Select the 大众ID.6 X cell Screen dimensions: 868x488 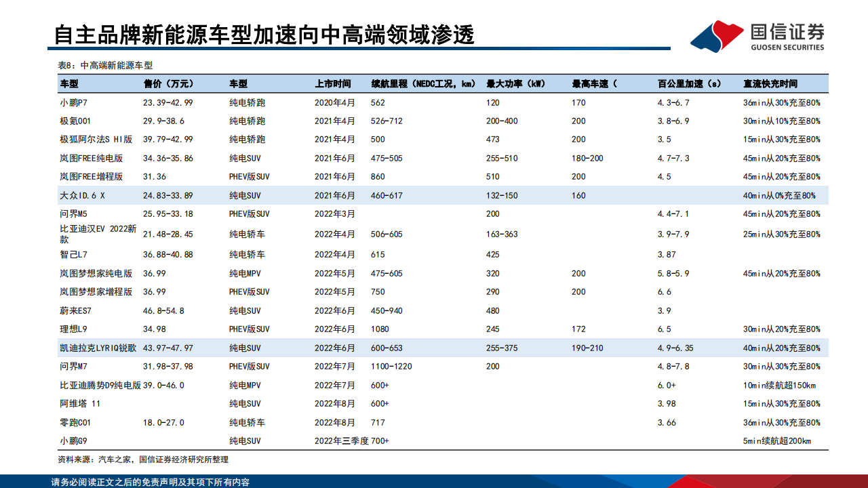click(83, 195)
